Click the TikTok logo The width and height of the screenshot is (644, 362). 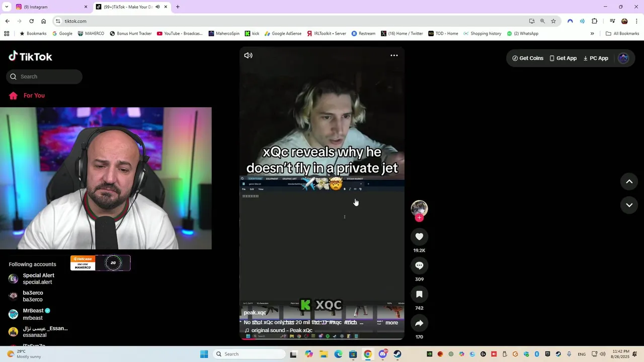point(30,56)
